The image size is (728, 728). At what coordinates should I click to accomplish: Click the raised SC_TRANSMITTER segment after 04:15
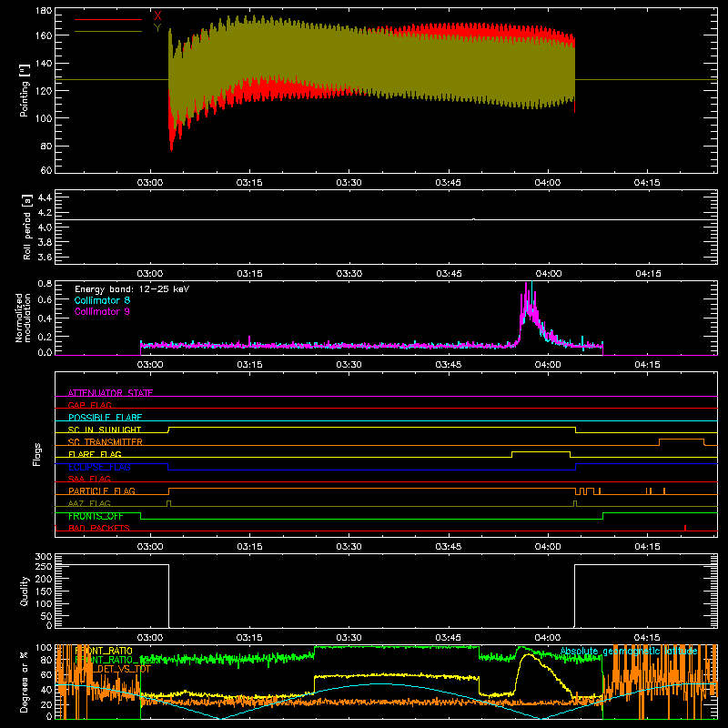pyautogui.click(x=682, y=440)
